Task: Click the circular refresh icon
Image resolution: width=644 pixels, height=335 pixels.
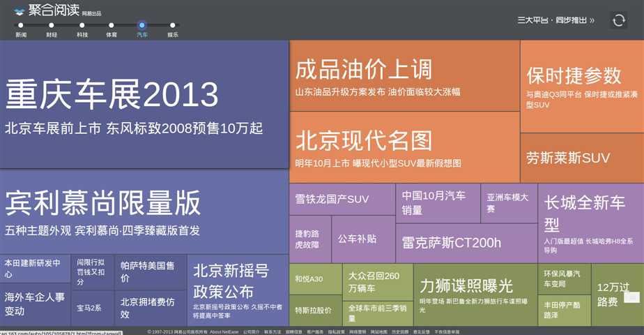Action: click(x=618, y=20)
